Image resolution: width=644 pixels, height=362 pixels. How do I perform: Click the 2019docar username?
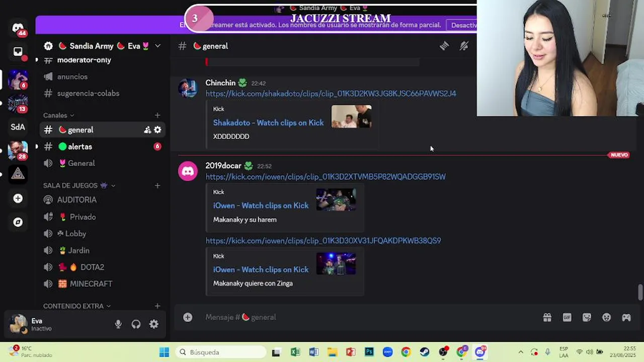pyautogui.click(x=223, y=165)
